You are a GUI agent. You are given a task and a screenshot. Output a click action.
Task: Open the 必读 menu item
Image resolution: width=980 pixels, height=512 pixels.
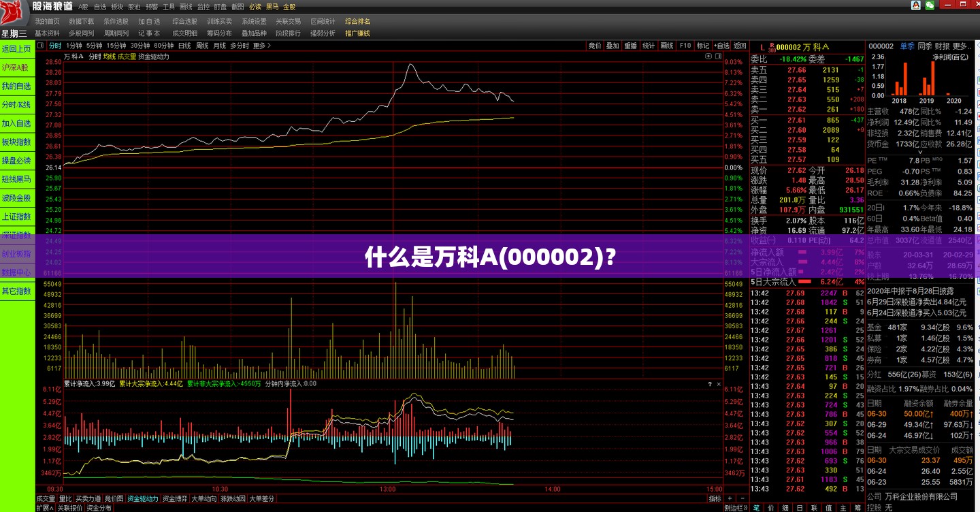click(x=255, y=6)
